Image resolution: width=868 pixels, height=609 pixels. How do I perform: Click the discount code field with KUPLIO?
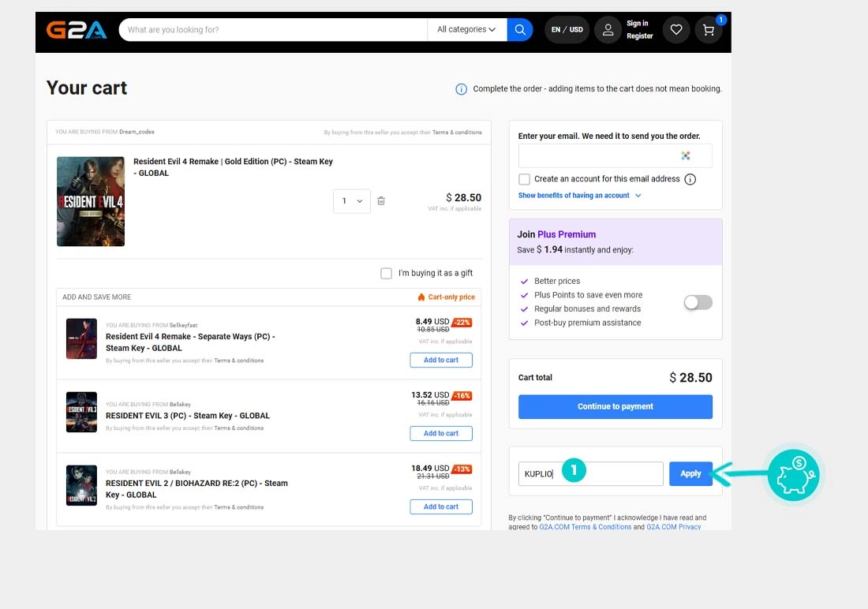[x=591, y=474]
